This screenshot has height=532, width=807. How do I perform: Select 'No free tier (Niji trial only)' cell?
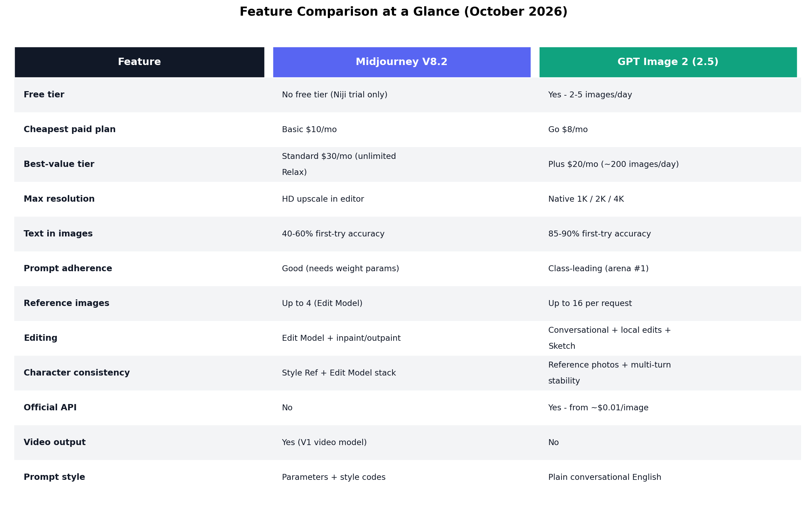[x=334, y=95]
